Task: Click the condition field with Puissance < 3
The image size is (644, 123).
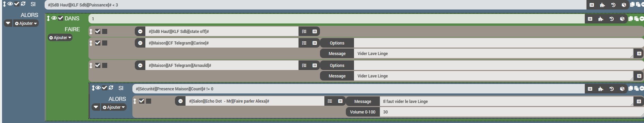Action: click(x=316, y=5)
